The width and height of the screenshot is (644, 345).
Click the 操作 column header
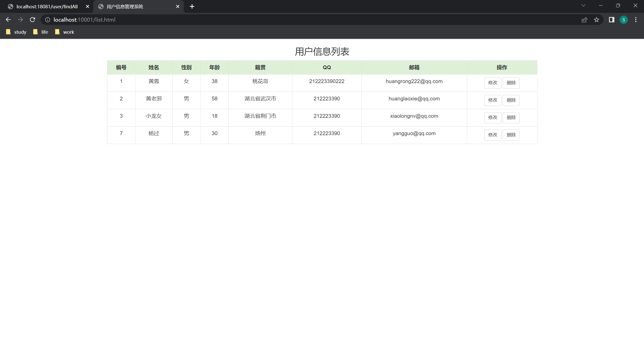click(x=502, y=67)
